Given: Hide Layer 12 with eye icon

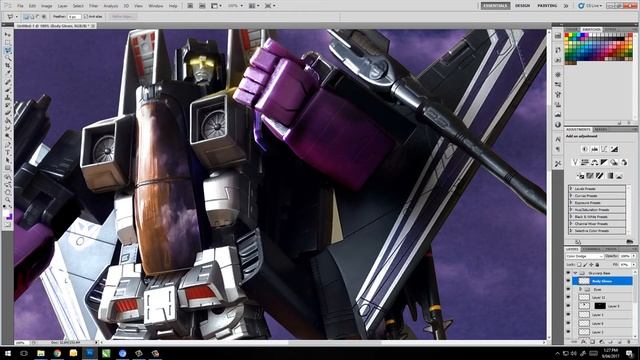Looking at the screenshot, I should coord(568,298).
